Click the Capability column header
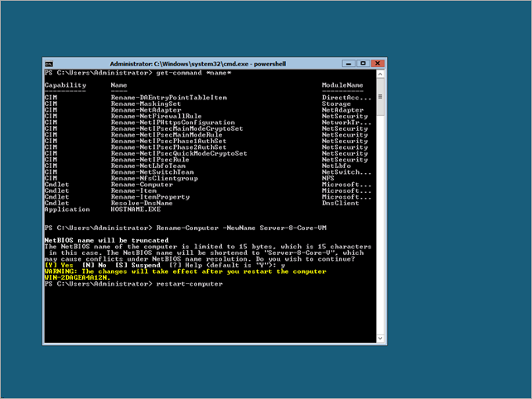532x399 pixels. click(65, 85)
